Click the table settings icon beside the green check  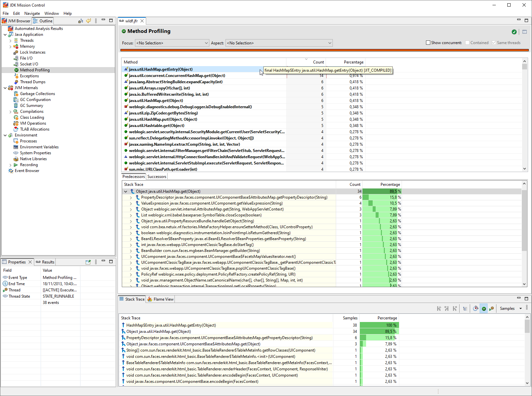[524, 32]
